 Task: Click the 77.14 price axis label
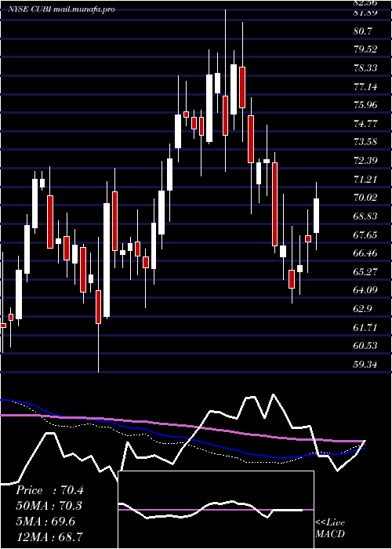(x=365, y=86)
